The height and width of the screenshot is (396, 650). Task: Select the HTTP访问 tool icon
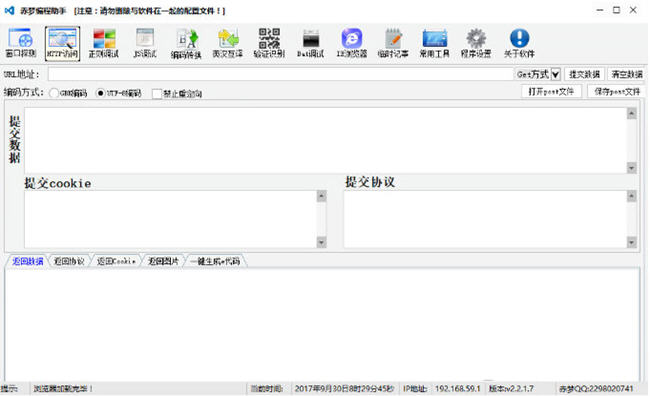pyautogui.click(x=62, y=43)
